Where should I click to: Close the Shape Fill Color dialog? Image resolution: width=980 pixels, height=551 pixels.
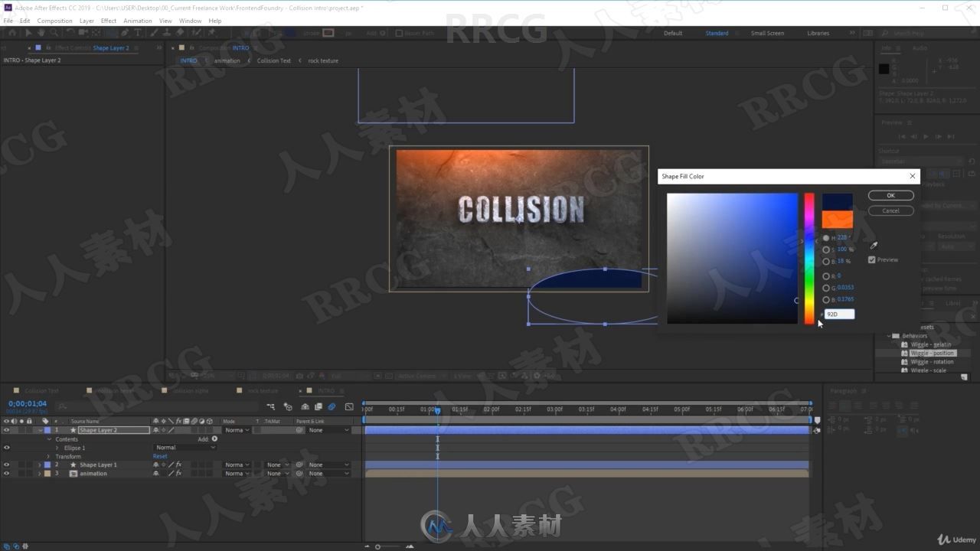[912, 176]
